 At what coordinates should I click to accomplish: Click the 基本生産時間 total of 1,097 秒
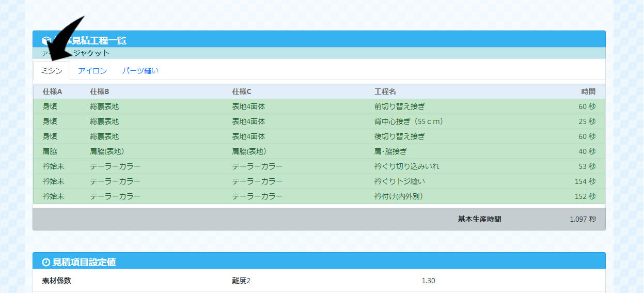click(x=583, y=219)
